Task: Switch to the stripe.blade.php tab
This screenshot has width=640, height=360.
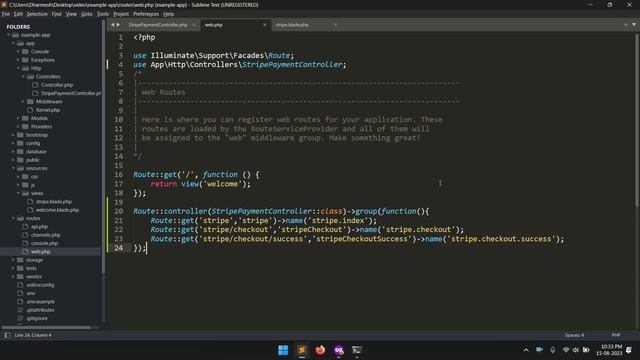Action: click(292, 25)
